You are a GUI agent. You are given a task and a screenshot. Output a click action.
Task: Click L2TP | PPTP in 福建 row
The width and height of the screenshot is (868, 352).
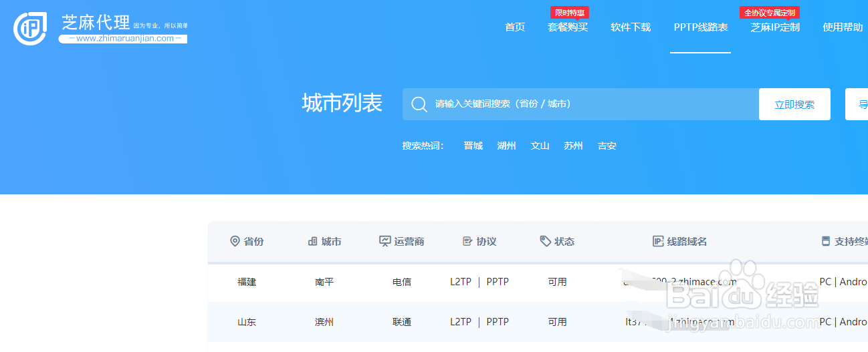(x=479, y=282)
